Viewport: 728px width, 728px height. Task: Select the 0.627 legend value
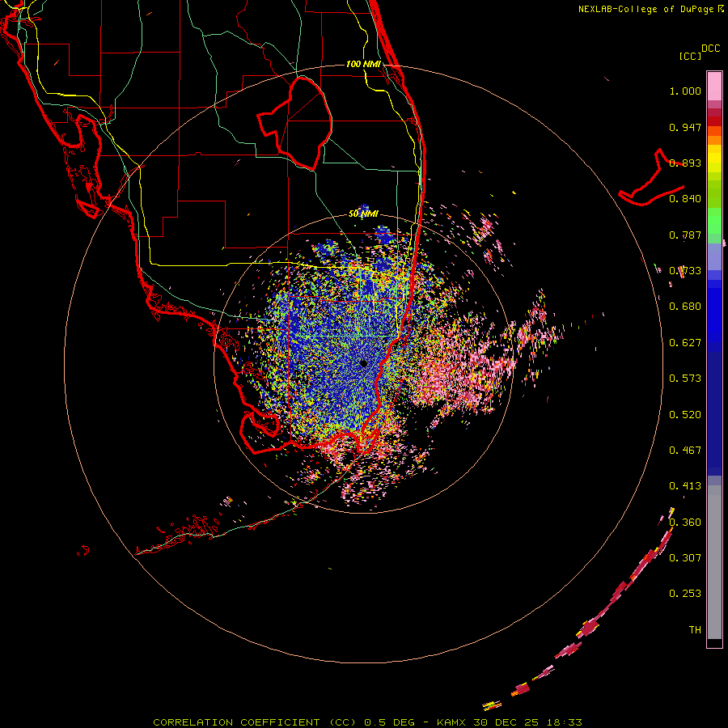[x=685, y=343]
